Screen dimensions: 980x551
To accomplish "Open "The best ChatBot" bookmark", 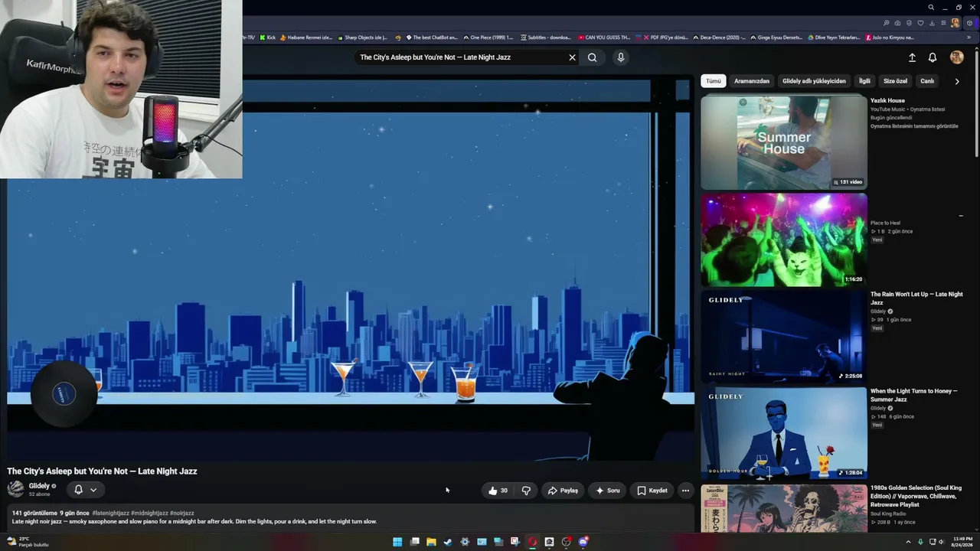I will 431,37.
